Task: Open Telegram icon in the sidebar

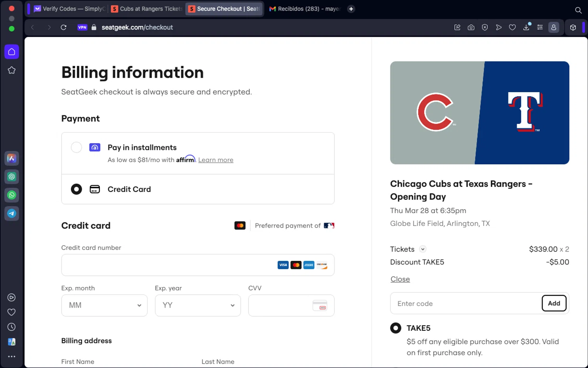Action: point(12,213)
